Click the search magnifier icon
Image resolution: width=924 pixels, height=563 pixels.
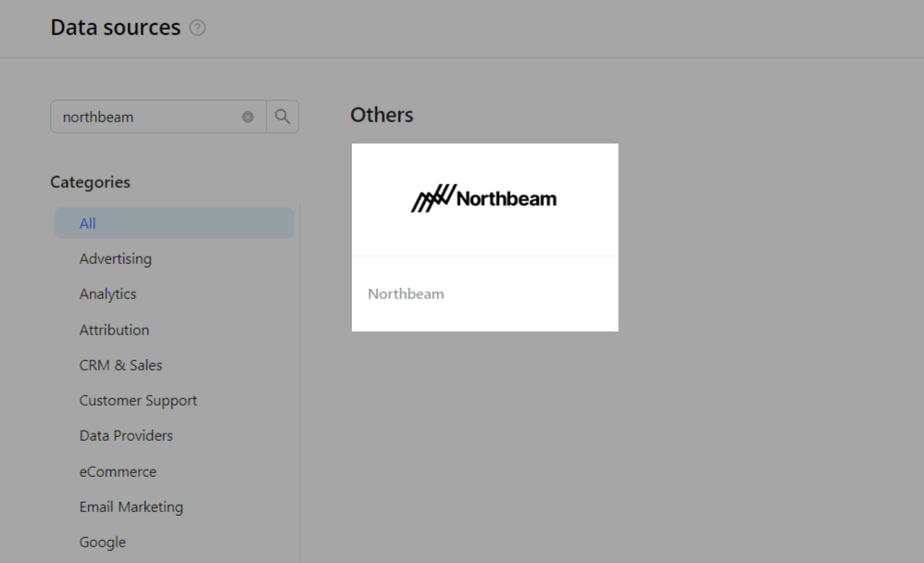pyautogui.click(x=282, y=117)
